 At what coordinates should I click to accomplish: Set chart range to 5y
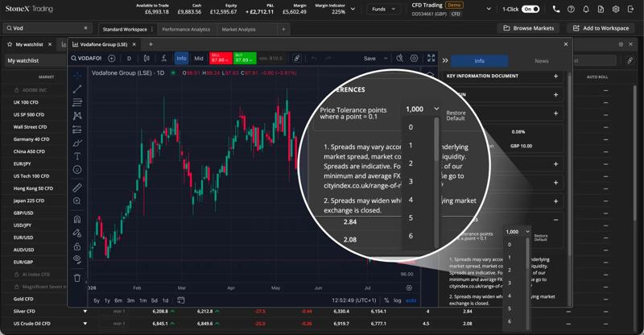click(97, 300)
